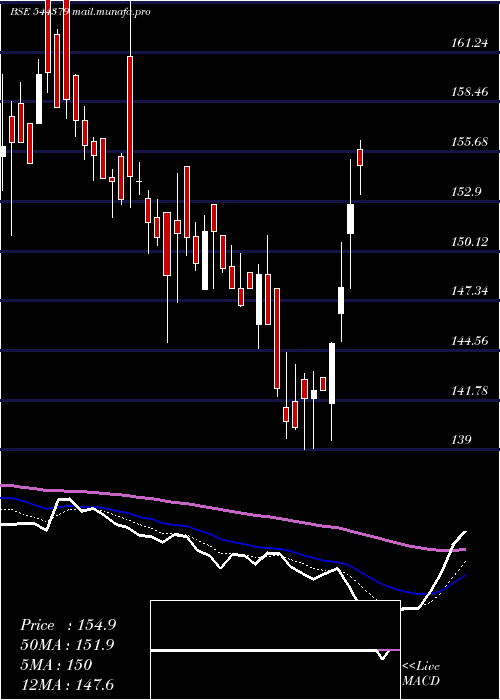Click the Live MACD label

click(421, 673)
